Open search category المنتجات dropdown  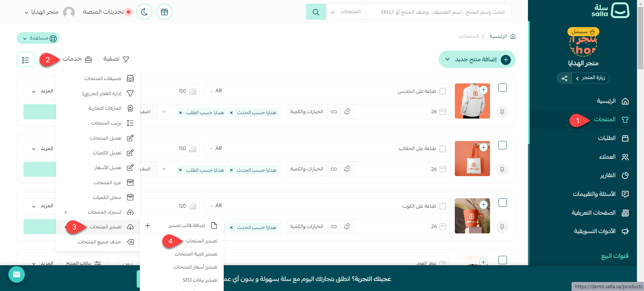click(346, 12)
